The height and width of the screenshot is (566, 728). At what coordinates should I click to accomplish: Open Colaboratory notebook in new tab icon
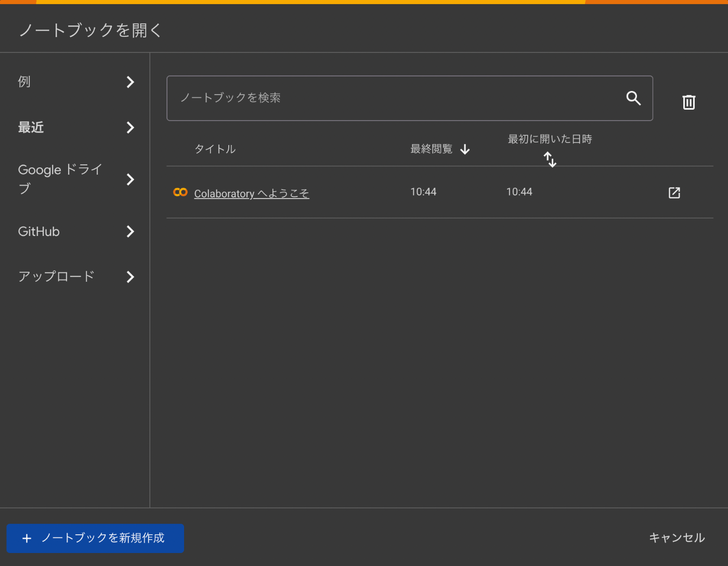[x=674, y=193]
